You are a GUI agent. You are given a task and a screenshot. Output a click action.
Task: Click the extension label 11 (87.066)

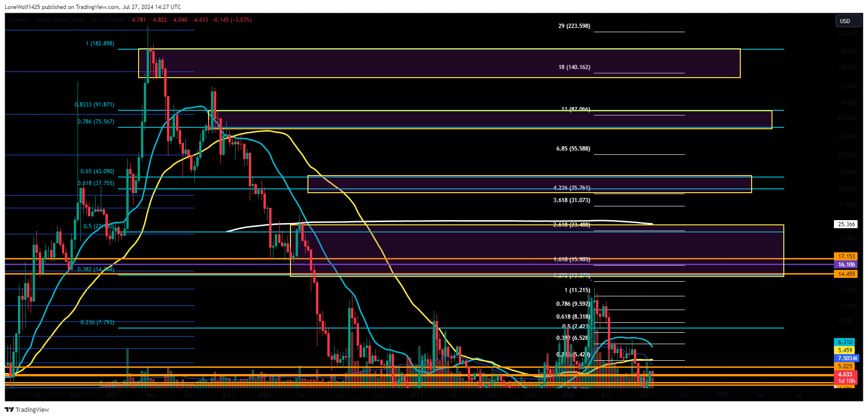[x=576, y=109]
